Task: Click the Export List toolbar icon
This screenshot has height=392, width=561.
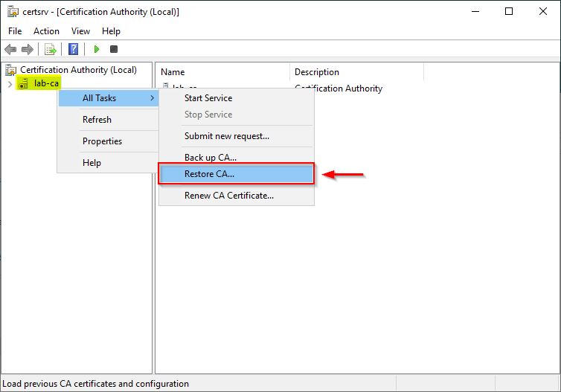Action: click(x=51, y=49)
